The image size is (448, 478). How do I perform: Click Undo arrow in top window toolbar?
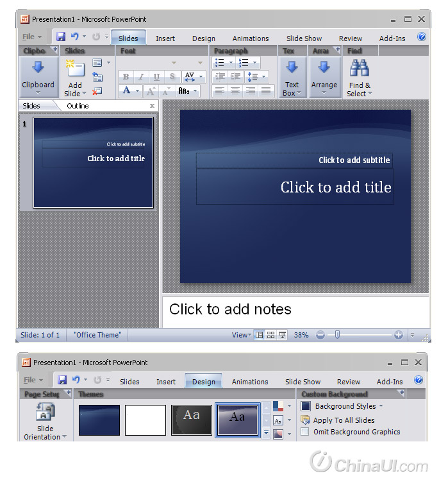[74, 37]
